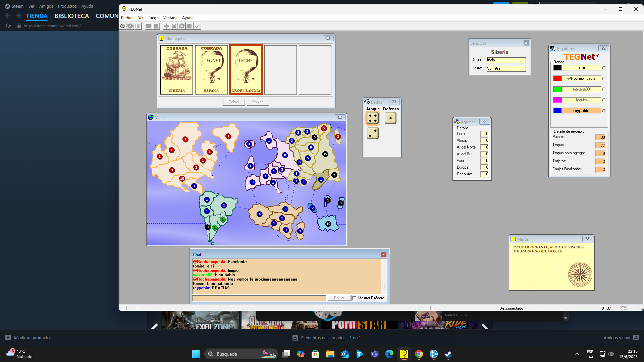Click the red color swatch for @Rochabmpeola
Image resolution: width=644 pixels, height=362 pixels.
point(557,79)
